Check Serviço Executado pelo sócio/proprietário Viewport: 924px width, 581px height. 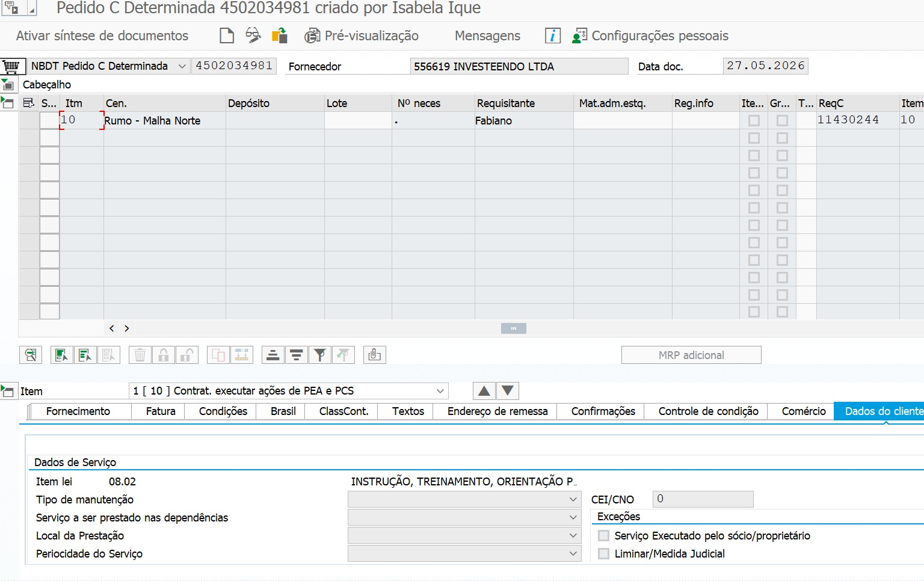point(604,535)
